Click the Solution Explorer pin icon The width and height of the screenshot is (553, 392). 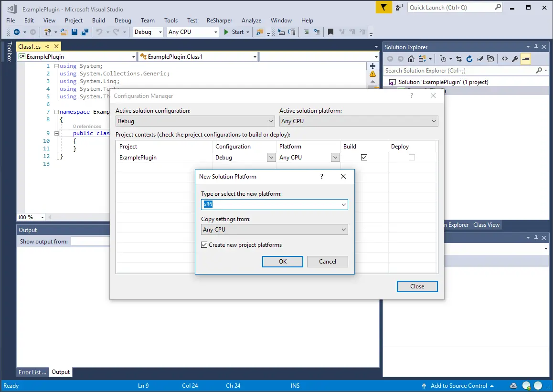[x=536, y=47]
